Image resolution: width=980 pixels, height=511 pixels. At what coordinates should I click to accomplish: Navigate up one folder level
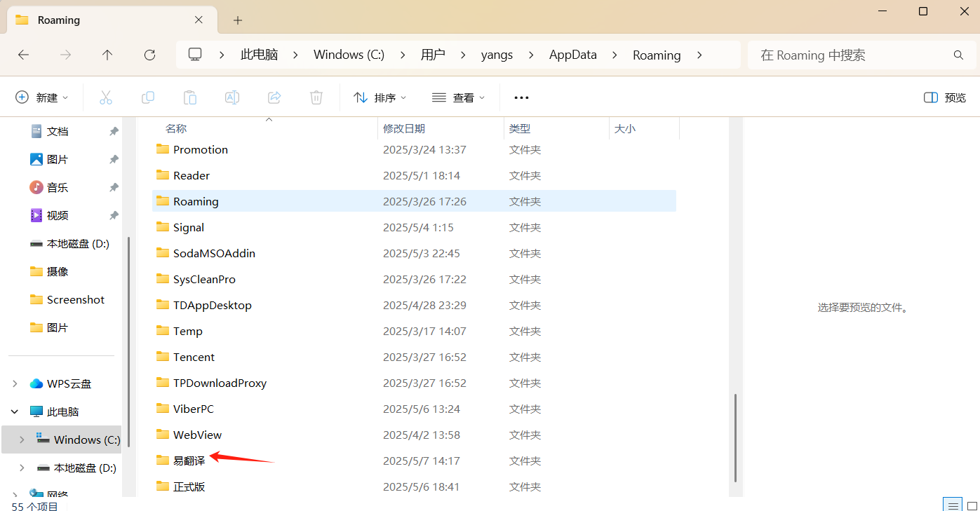pyautogui.click(x=107, y=55)
